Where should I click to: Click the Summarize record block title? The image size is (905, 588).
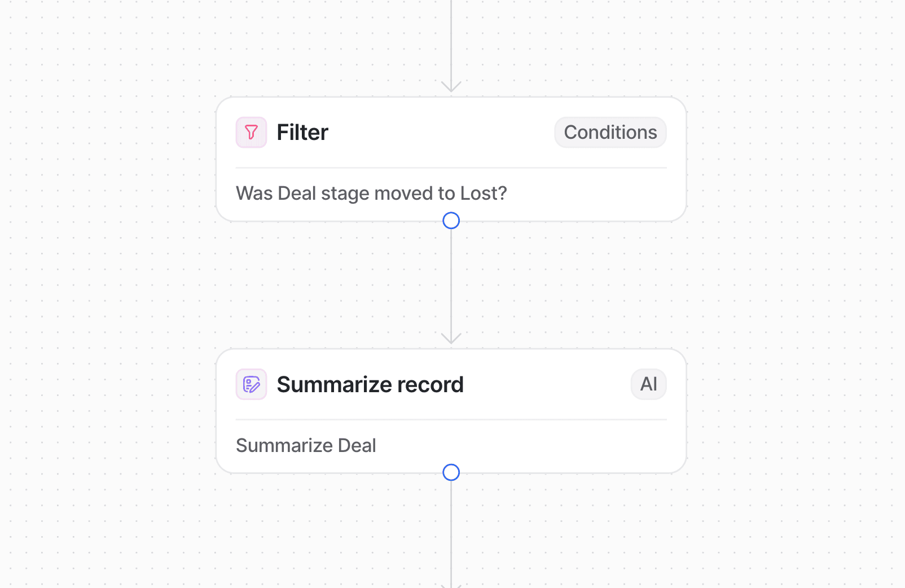pos(370,384)
